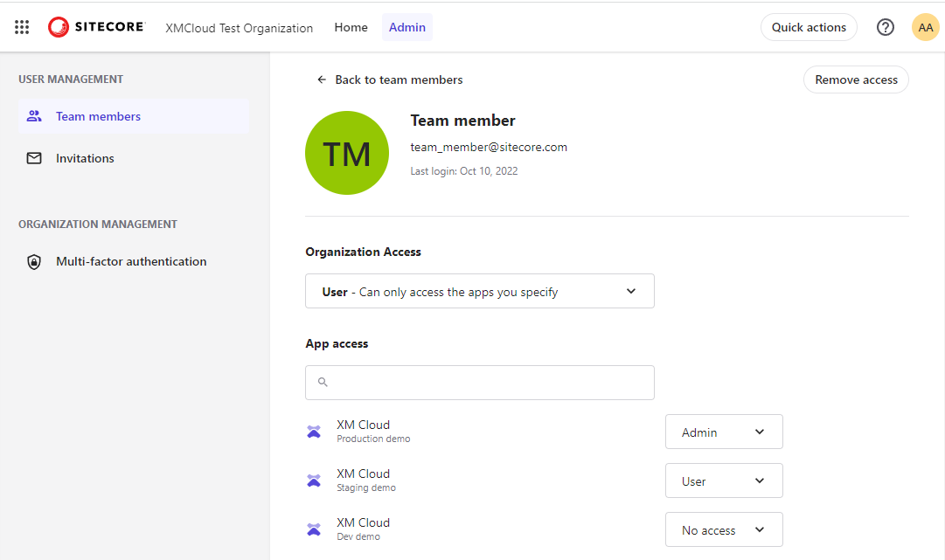Viewport: 945px width, 560px height.
Task: Click the Invitations envelope icon
Action: pyautogui.click(x=33, y=158)
